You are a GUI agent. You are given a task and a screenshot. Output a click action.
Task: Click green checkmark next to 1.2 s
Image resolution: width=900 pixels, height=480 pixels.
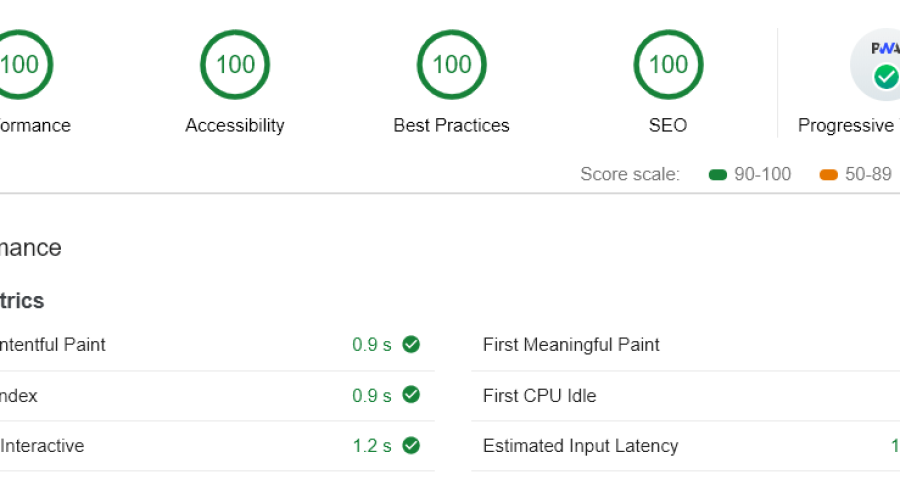(x=411, y=446)
